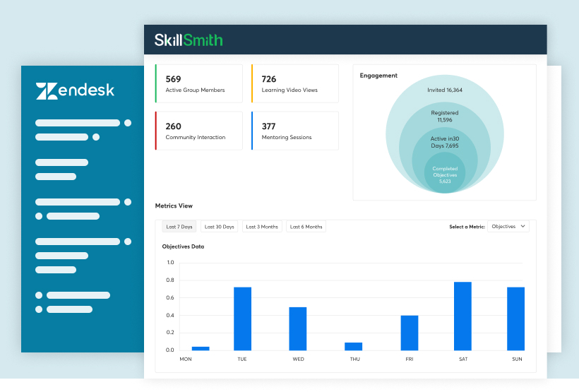
Task: Click the 377 value
Action: 269,126
